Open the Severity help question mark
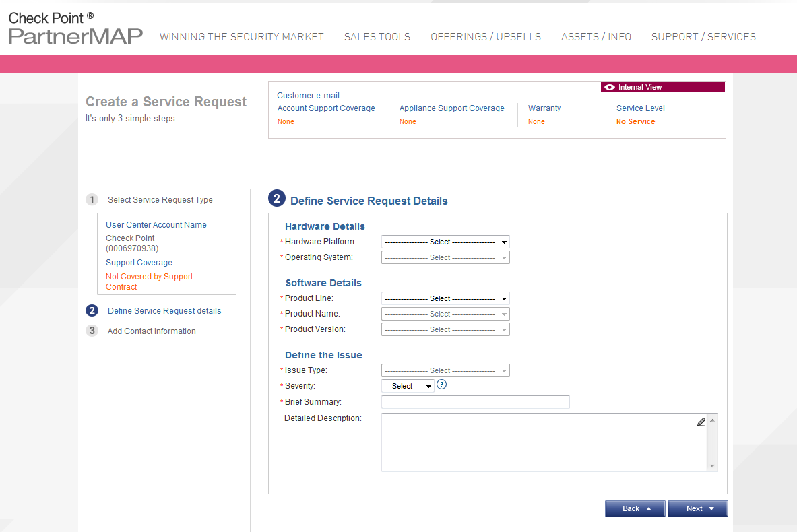 441,384
